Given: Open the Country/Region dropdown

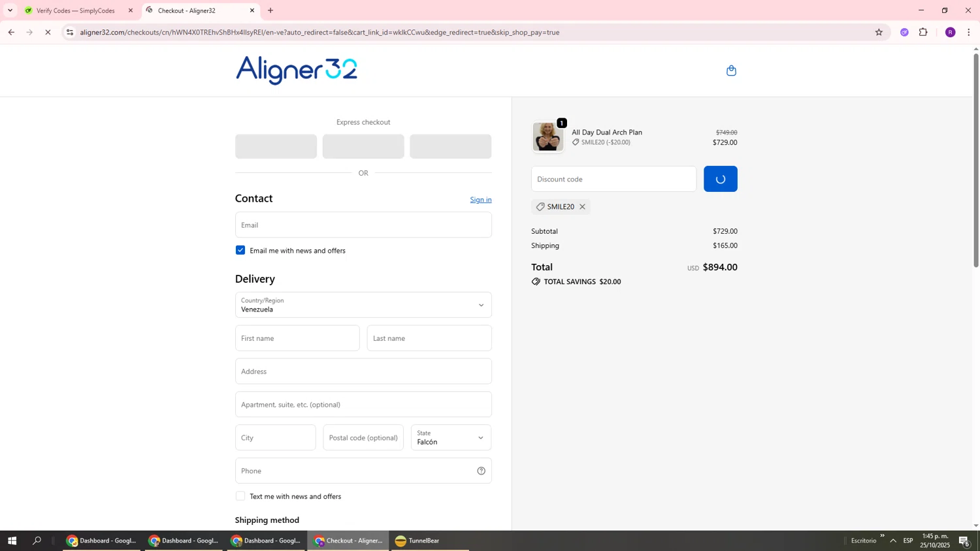Looking at the screenshot, I should coord(363,305).
